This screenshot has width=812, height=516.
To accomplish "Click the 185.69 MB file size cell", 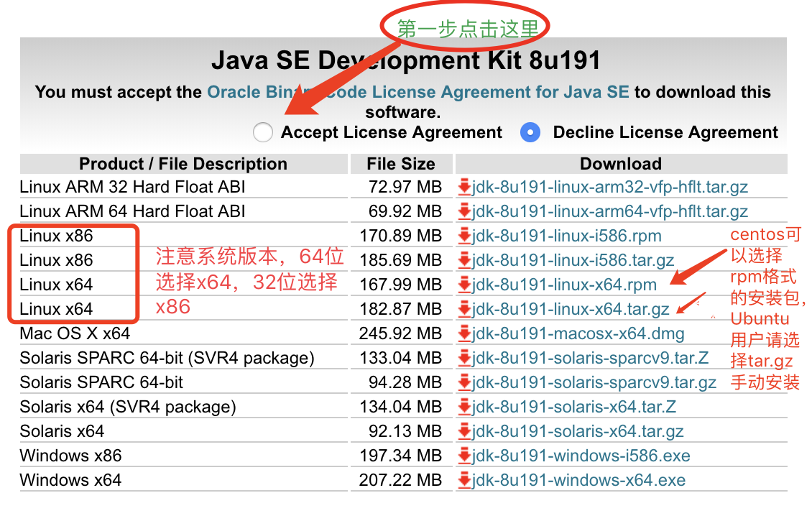I will tap(401, 259).
